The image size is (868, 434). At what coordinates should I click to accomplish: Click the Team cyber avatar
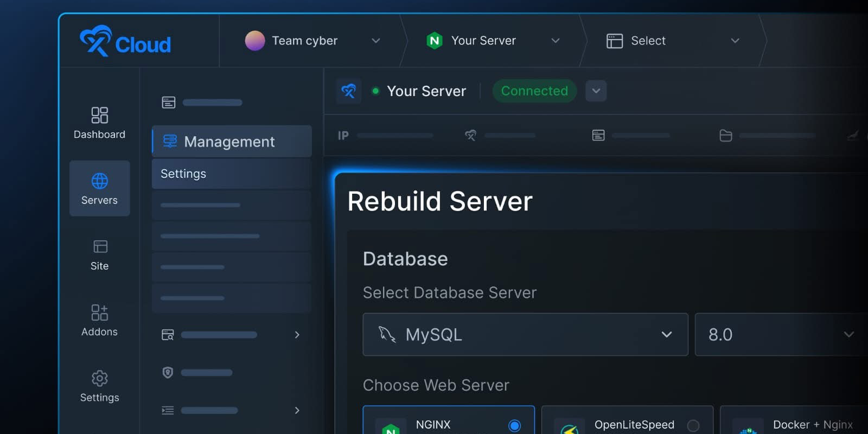255,41
